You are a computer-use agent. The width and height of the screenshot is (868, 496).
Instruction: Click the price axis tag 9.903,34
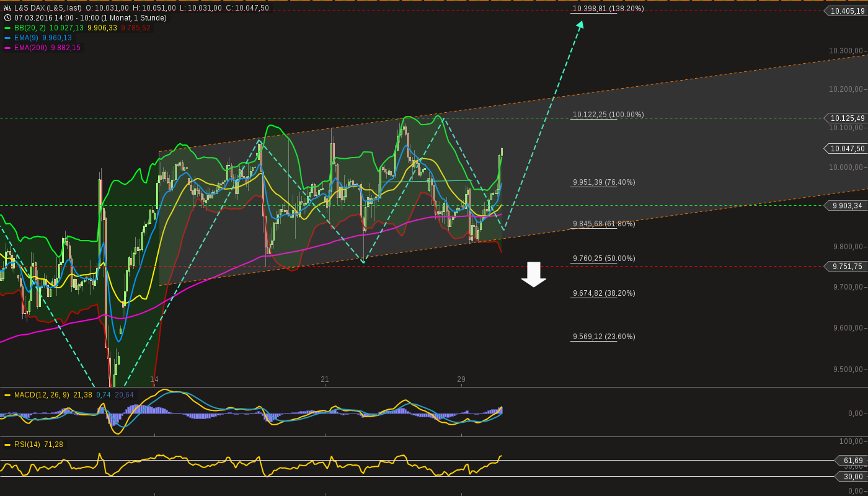pos(846,205)
